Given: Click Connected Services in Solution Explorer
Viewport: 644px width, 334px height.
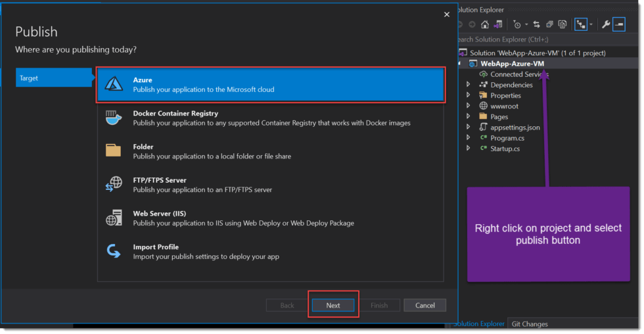Looking at the screenshot, I should pyautogui.click(x=519, y=74).
